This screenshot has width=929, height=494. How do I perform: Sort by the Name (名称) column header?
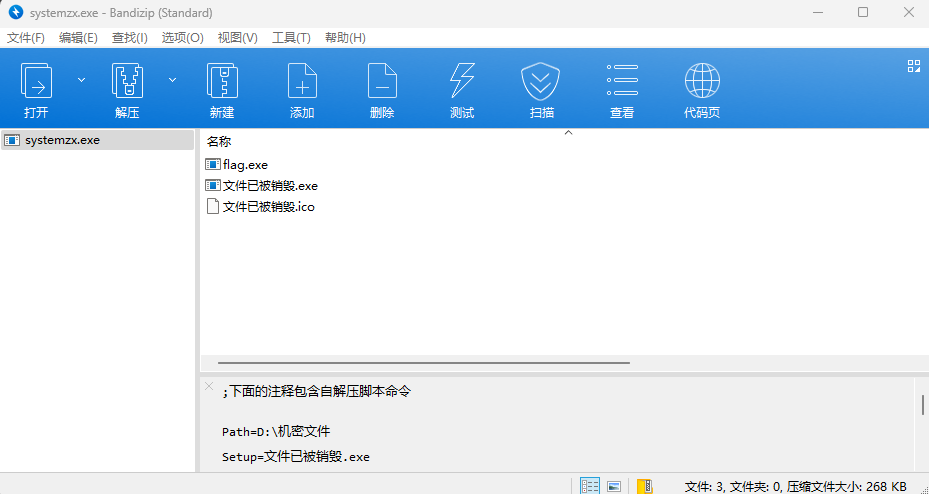point(219,142)
